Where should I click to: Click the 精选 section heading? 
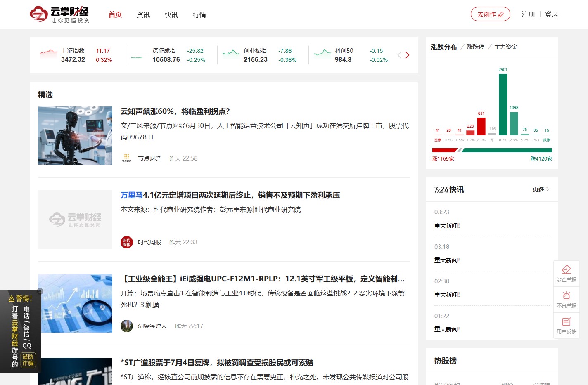[x=45, y=94]
